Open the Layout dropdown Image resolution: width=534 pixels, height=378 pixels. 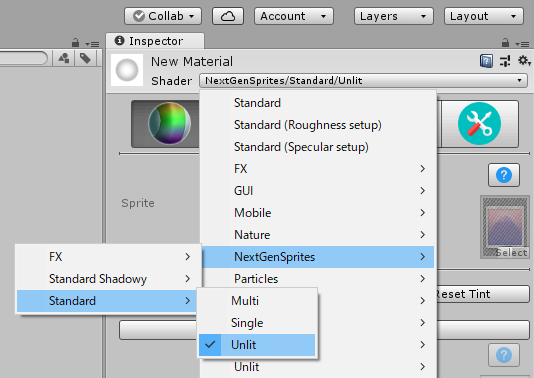tap(484, 16)
